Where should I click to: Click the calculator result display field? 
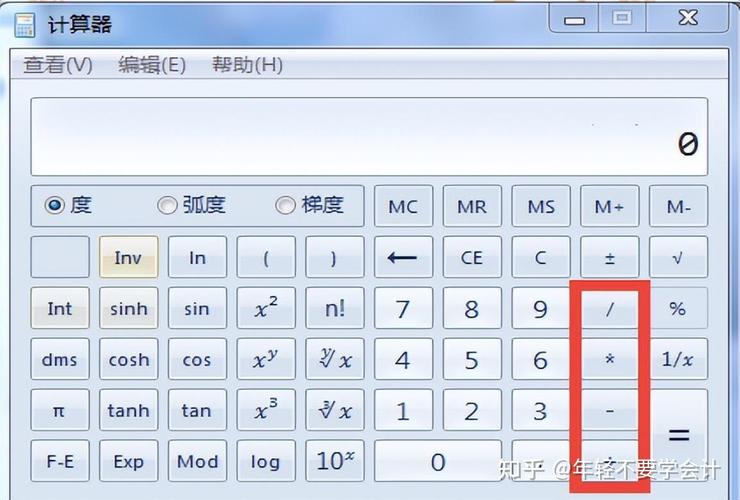click(x=369, y=137)
